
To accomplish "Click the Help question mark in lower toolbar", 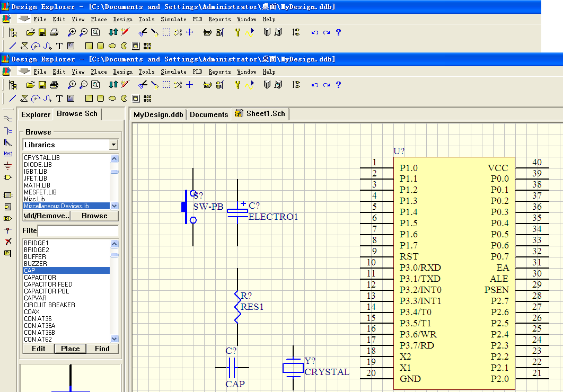I will pyautogui.click(x=338, y=85).
